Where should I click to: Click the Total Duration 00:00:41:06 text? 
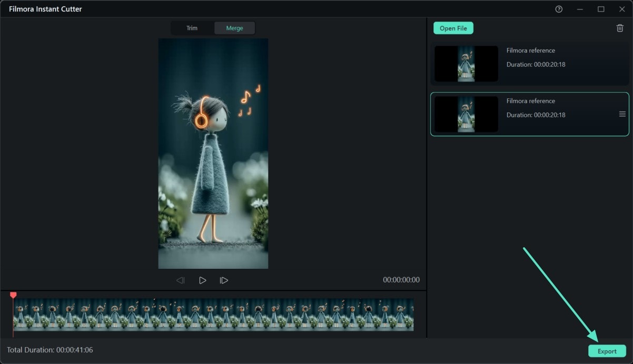click(50, 350)
